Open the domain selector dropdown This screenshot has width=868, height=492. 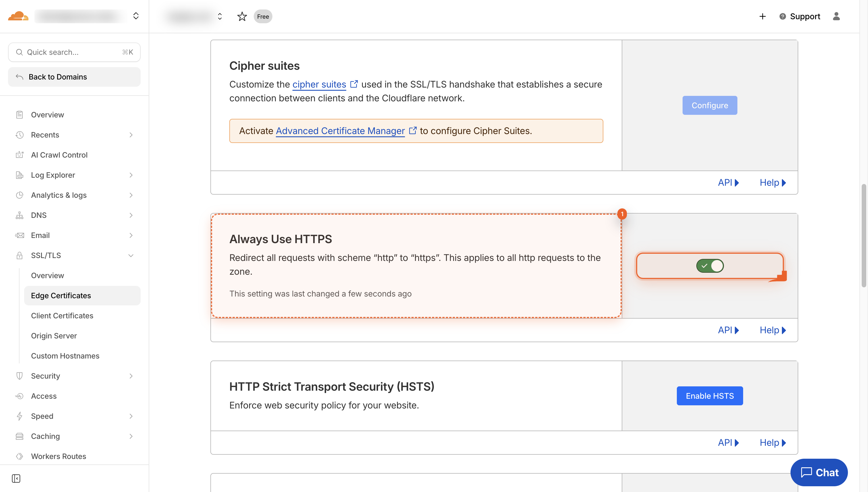(x=220, y=16)
